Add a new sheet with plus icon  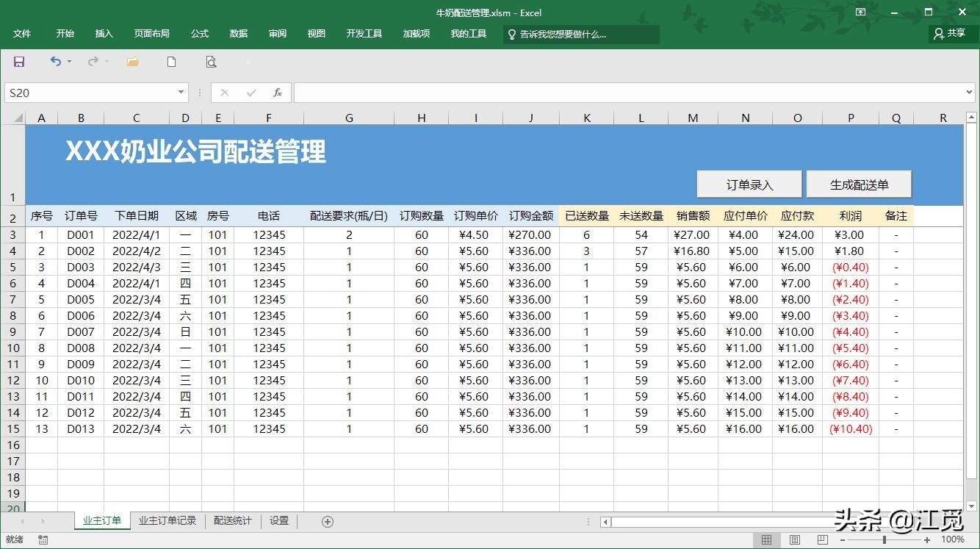point(328,521)
